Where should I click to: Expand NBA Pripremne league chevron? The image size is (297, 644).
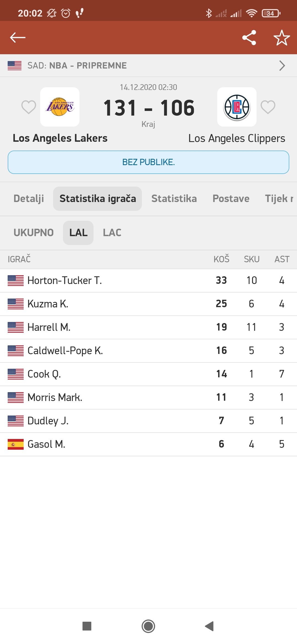(x=282, y=66)
